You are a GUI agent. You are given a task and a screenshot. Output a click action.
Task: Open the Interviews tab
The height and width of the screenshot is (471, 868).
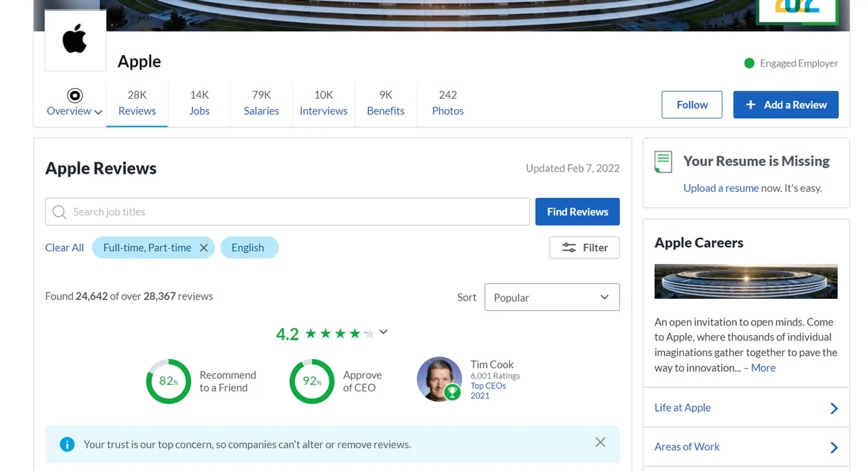(323, 103)
